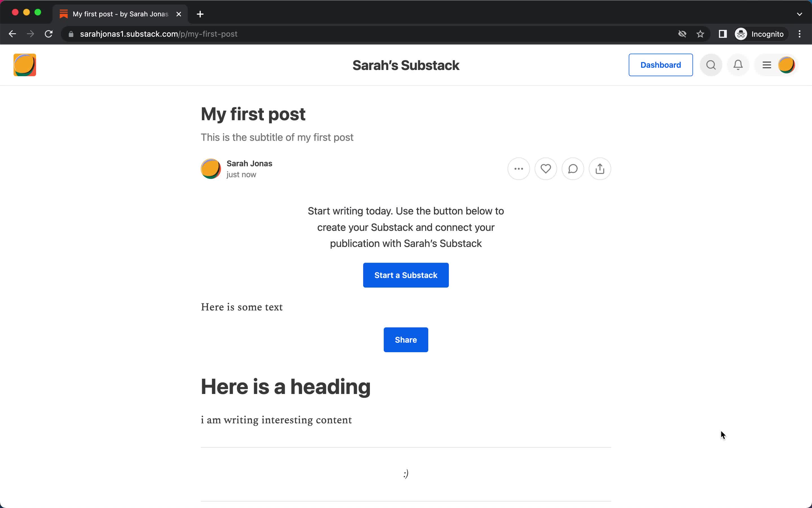Viewport: 812px width, 508px height.
Task: Like the post with heart icon
Action: pyautogui.click(x=546, y=169)
